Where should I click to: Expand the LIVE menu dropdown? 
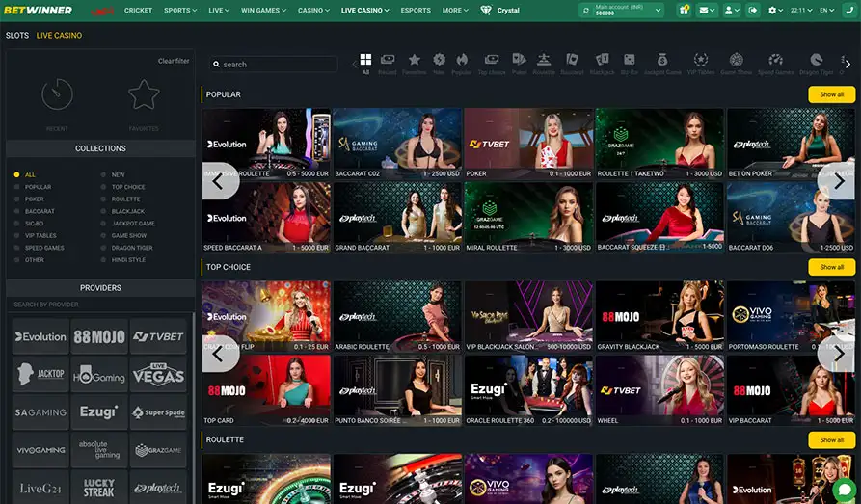point(219,10)
